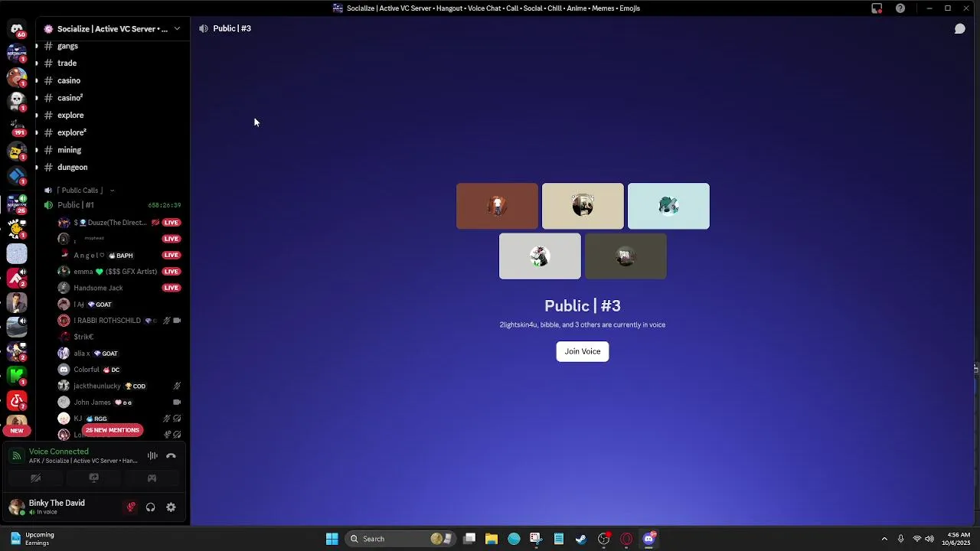Open the blue diamond server icon
This screenshot has width=980, height=551.
(x=17, y=176)
